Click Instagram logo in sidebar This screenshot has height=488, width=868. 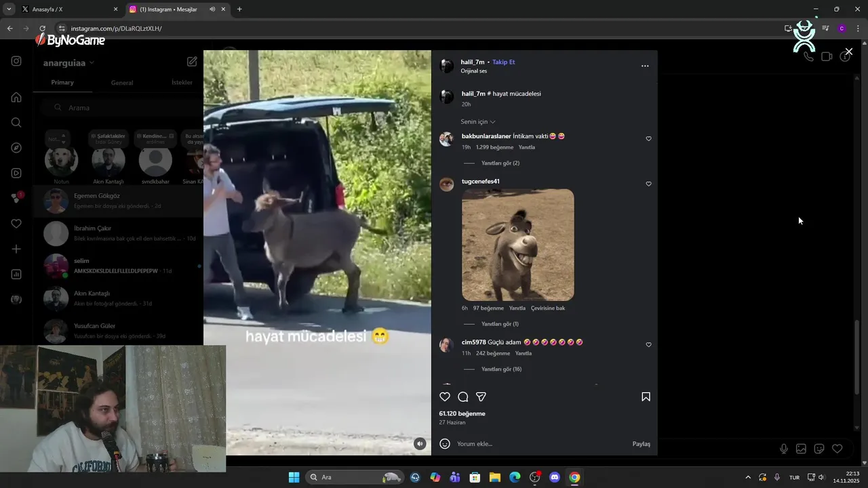click(x=16, y=61)
